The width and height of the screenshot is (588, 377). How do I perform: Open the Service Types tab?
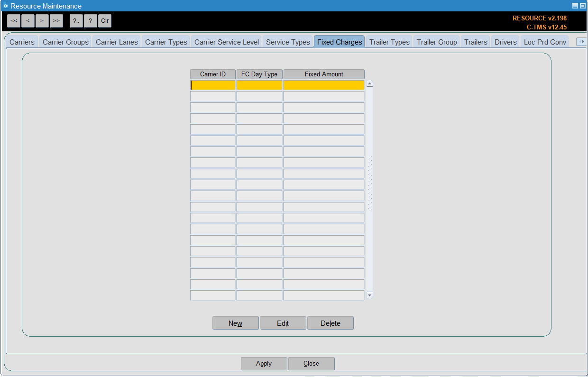(288, 42)
